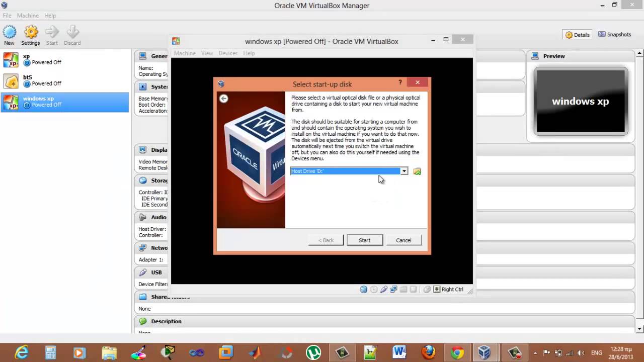
Task: Click the volume icon in the system tray
Action: click(x=582, y=353)
